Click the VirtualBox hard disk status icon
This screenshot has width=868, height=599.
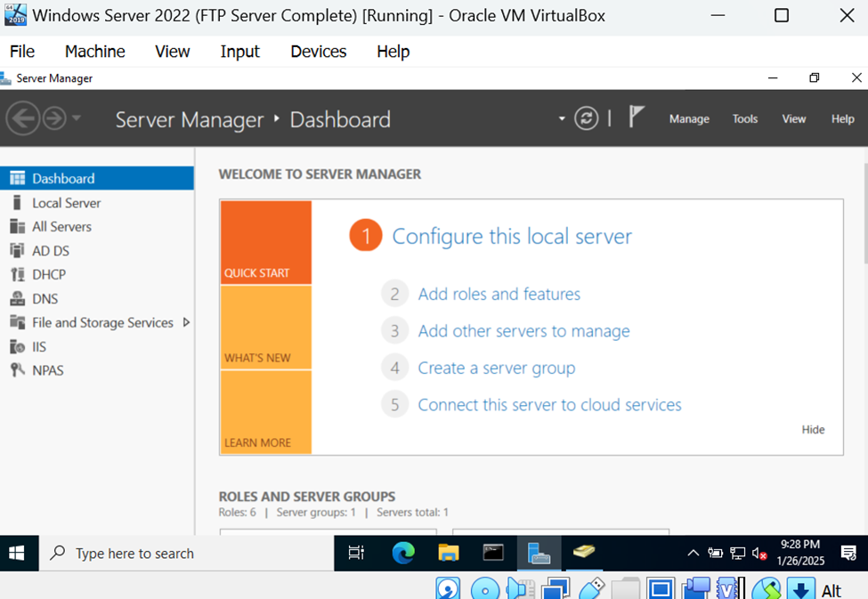point(448,589)
